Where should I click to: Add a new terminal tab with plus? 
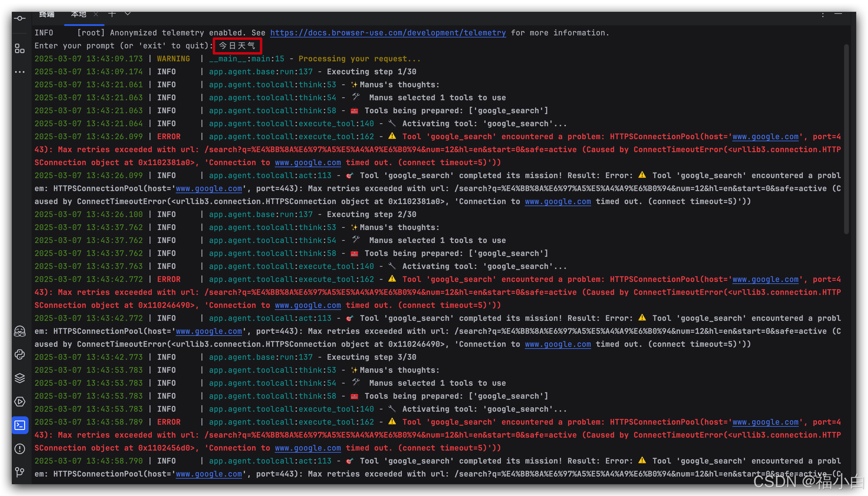pos(112,14)
